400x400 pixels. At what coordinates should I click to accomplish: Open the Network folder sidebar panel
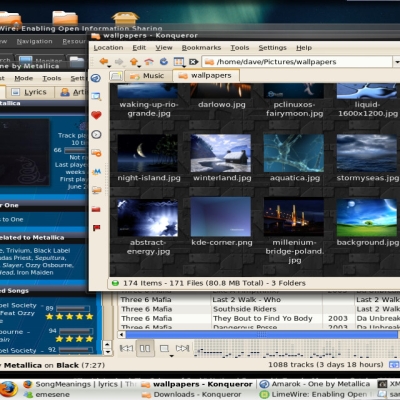pos(97,190)
